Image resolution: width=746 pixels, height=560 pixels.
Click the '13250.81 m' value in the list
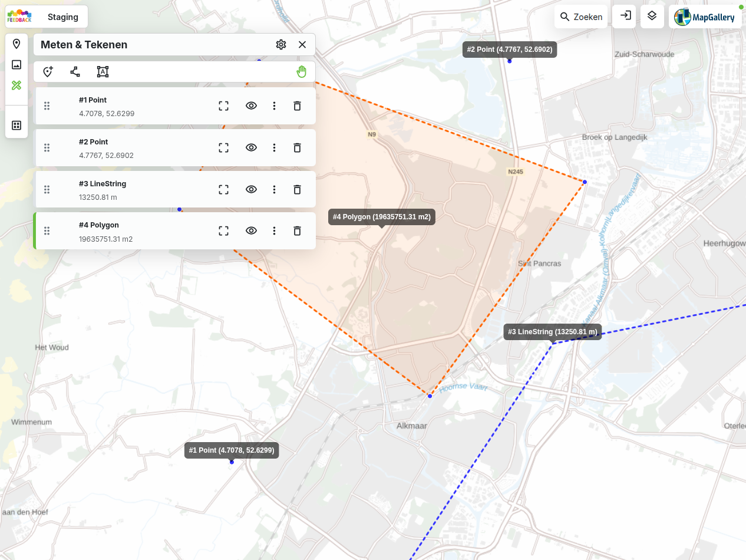pos(98,197)
